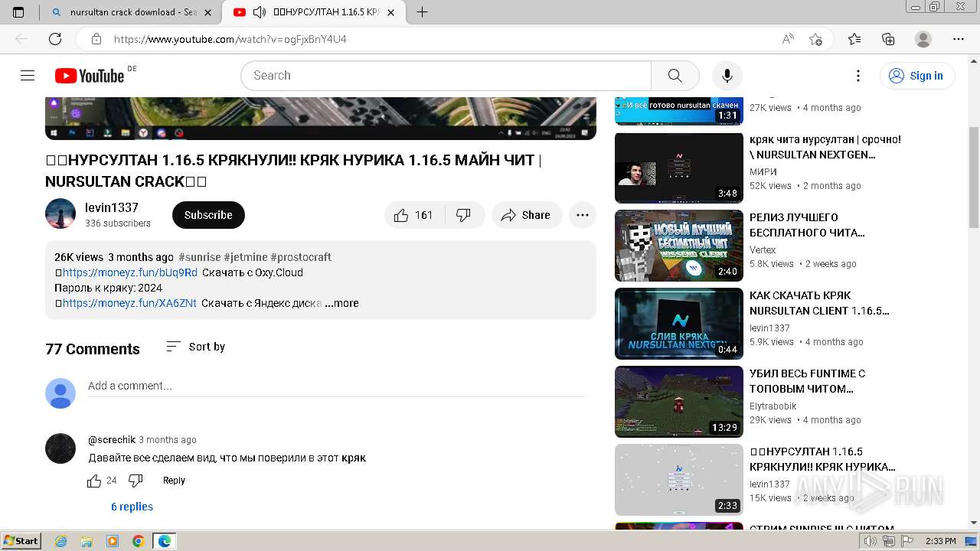
Task: Open @screchik's avatar picture
Action: pyautogui.click(x=60, y=448)
